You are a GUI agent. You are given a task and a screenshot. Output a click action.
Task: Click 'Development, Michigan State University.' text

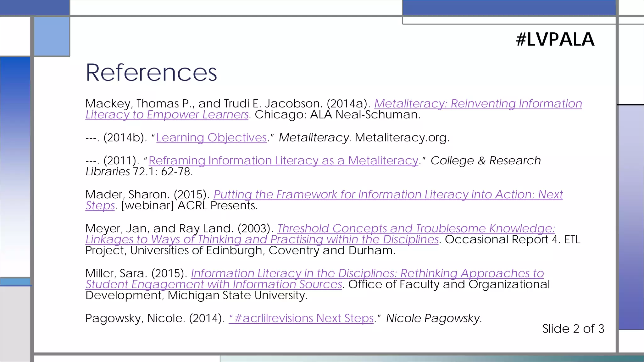197,295
